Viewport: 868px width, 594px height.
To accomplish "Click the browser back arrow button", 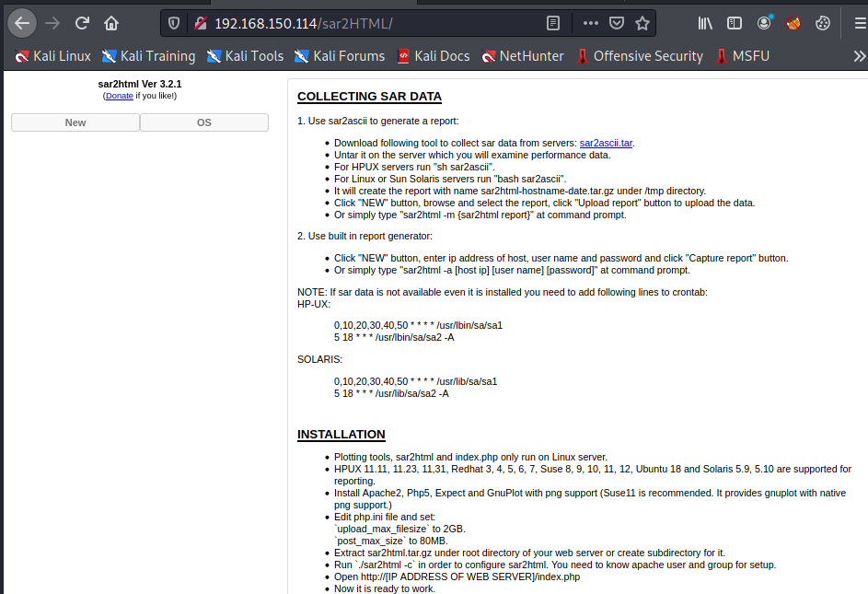I will point(22,23).
